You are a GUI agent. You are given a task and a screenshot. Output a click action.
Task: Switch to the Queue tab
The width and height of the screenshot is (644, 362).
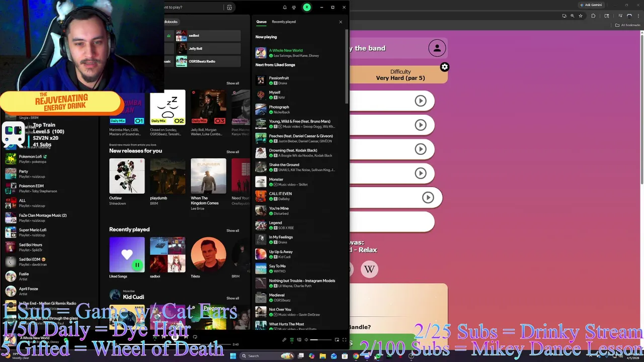point(261,22)
